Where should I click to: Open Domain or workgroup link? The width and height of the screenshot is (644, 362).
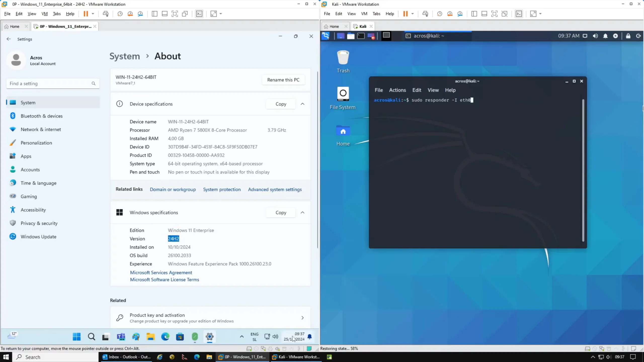173,189
